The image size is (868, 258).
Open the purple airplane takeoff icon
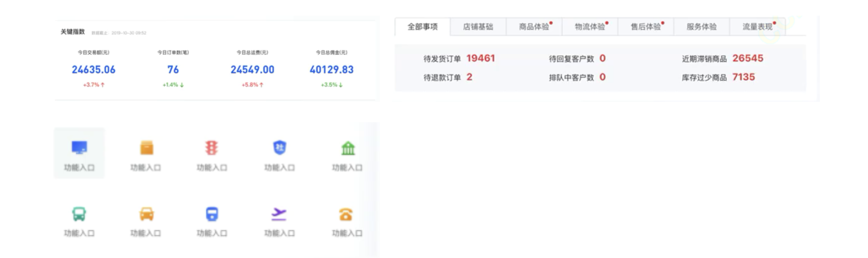tap(279, 214)
